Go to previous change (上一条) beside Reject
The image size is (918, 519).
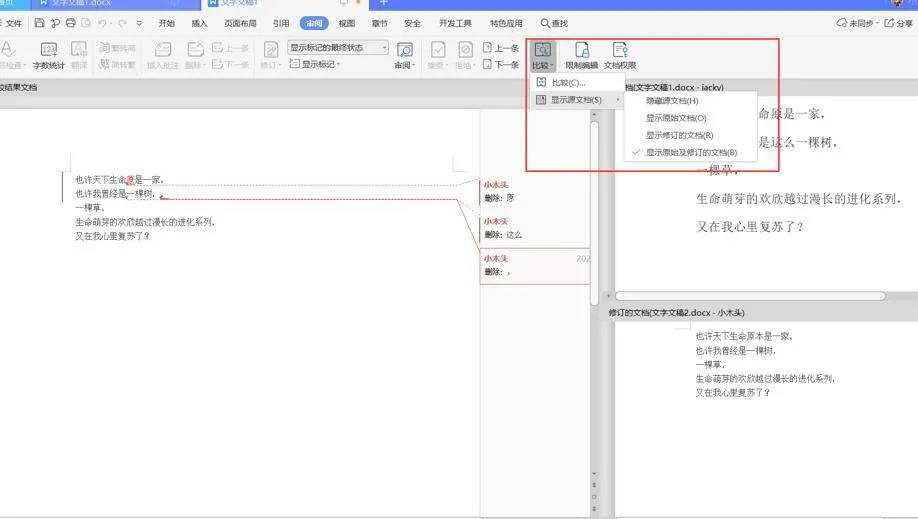[x=501, y=48]
